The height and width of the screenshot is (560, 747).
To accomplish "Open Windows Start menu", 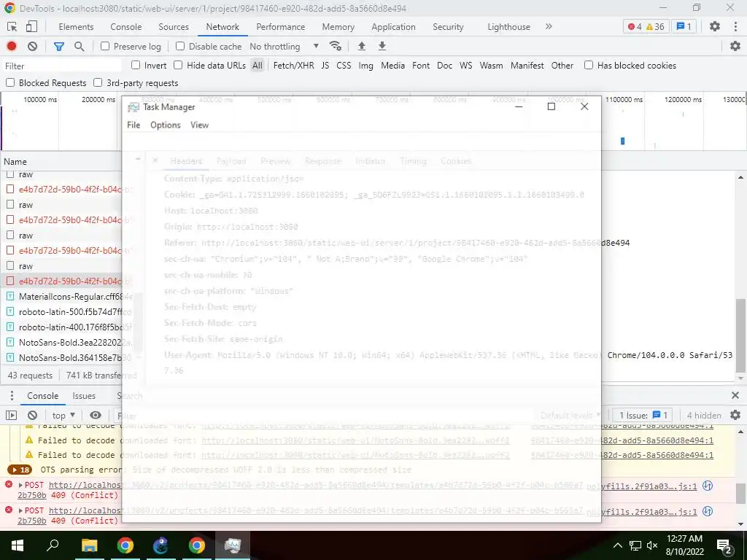I will pyautogui.click(x=18, y=545).
